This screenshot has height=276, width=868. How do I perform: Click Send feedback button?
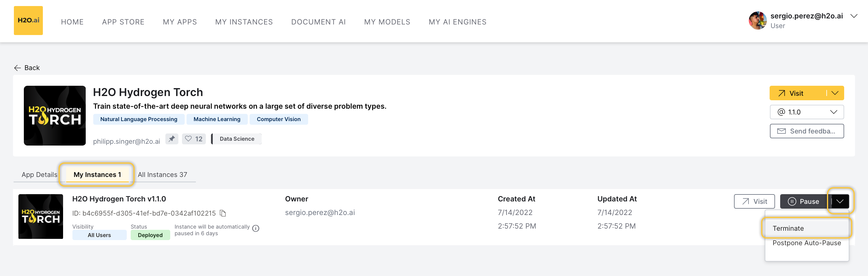[807, 131]
